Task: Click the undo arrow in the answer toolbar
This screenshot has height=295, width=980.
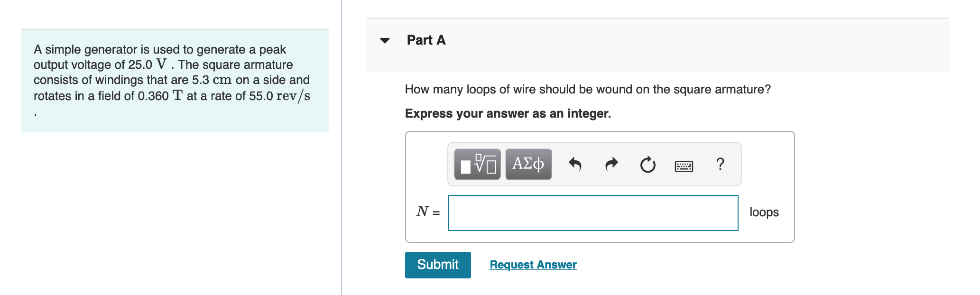Action: (x=575, y=164)
